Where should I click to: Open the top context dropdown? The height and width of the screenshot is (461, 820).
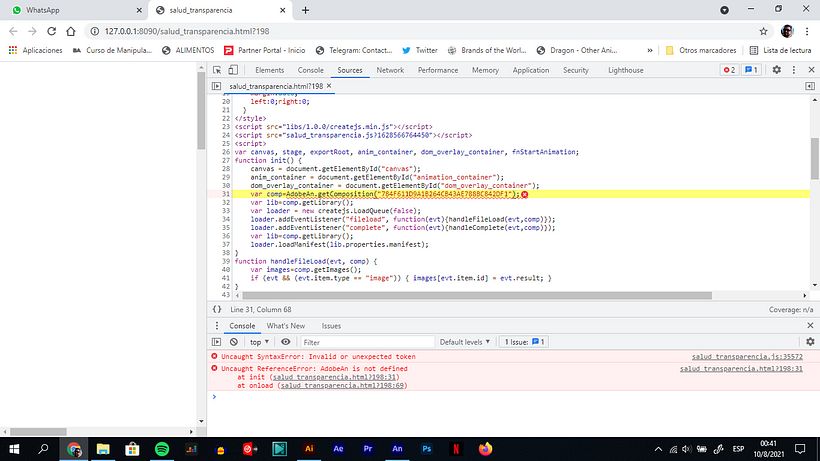pyautogui.click(x=259, y=342)
